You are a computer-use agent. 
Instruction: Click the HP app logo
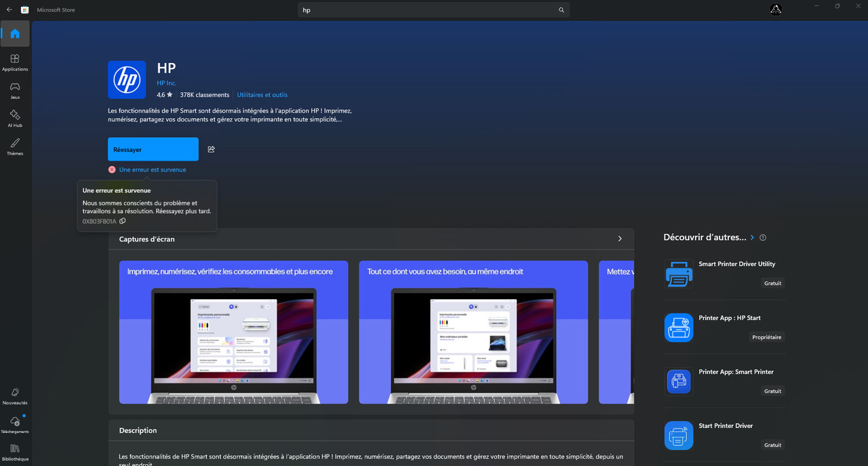(x=127, y=80)
